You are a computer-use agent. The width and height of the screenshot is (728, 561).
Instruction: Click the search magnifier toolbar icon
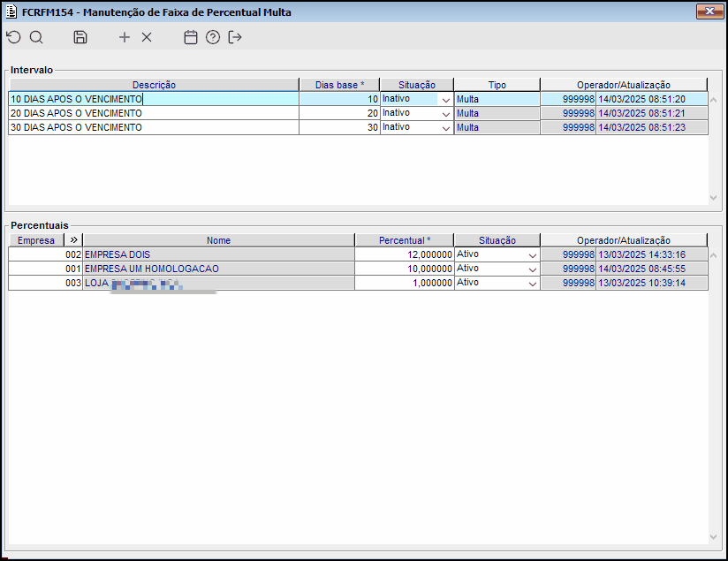point(36,37)
